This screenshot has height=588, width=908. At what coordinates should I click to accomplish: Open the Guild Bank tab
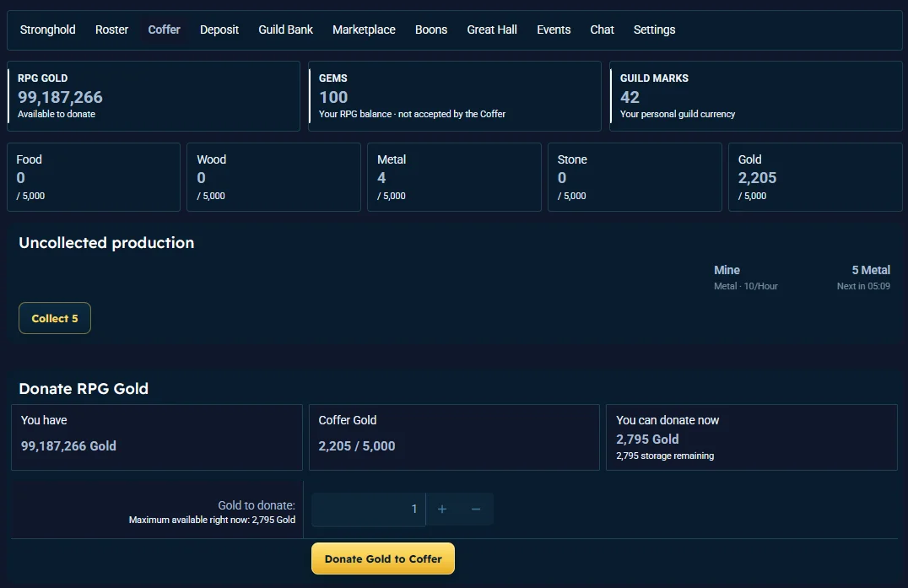[x=285, y=30]
